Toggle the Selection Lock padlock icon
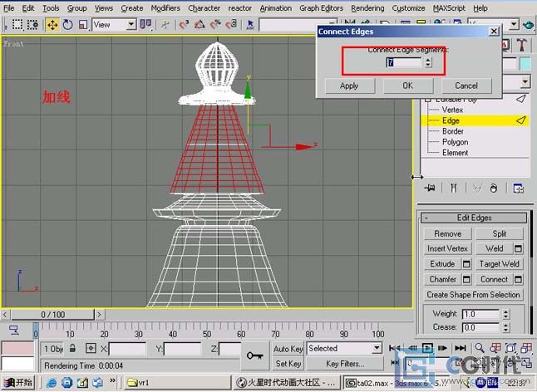The width and height of the screenshot is (537, 392). tap(72, 349)
